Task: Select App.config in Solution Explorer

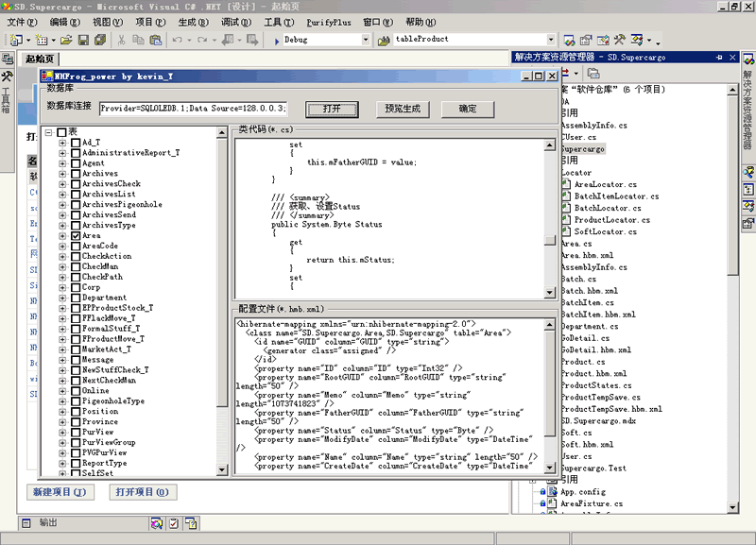Action: [x=583, y=492]
